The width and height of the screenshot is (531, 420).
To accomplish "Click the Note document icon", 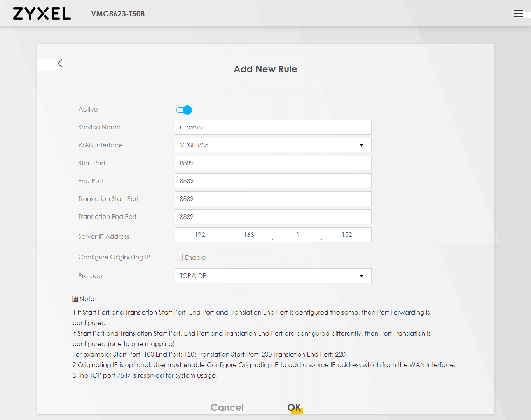I will pyautogui.click(x=75, y=298).
